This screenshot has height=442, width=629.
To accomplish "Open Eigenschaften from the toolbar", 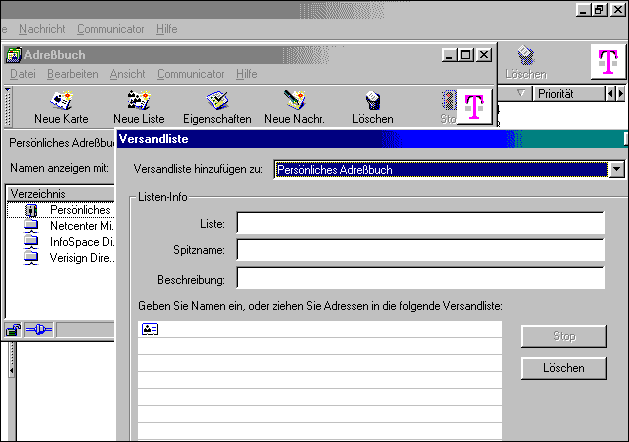I will click(x=218, y=101).
